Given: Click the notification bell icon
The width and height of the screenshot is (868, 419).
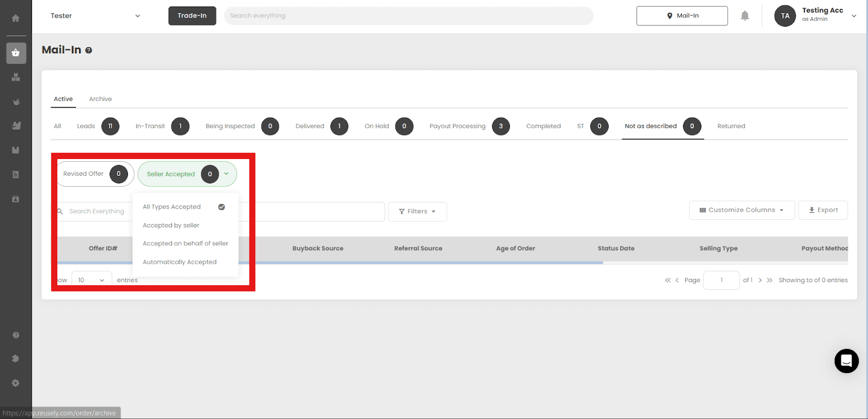Looking at the screenshot, I should click(745, 16).
